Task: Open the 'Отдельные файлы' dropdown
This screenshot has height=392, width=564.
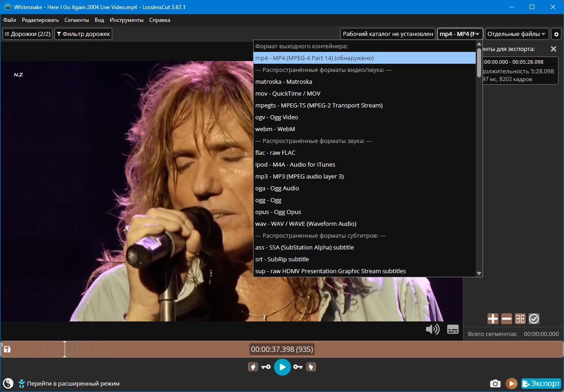Action: pyautogui.click(x=517, y=34)
